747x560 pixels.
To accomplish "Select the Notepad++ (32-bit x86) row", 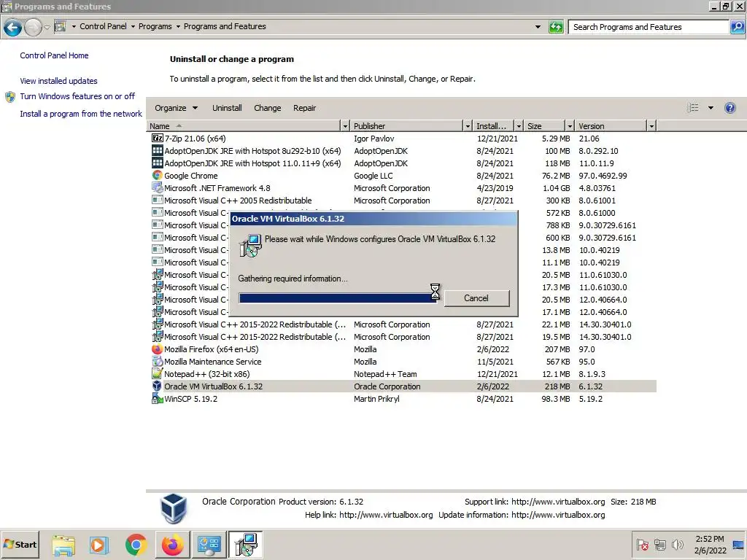I will coord(403,374).
